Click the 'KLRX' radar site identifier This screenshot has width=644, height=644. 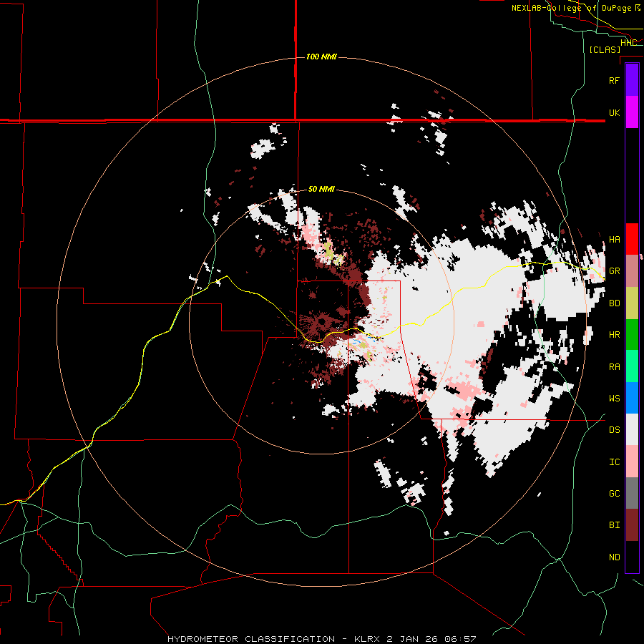(x=367, y=639)
